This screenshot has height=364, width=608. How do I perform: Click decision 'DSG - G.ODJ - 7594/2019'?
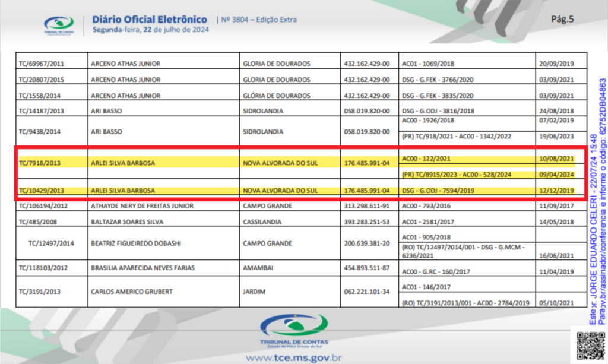coord(438,191)
